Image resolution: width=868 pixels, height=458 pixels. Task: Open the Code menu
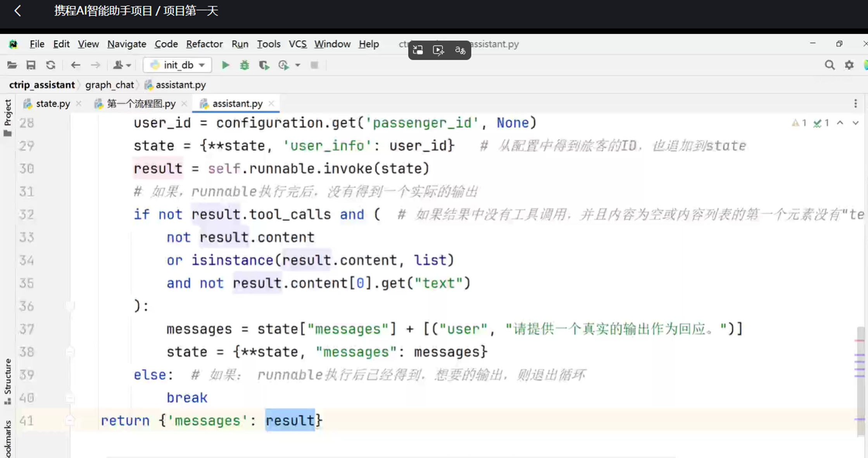click(166, 44)
